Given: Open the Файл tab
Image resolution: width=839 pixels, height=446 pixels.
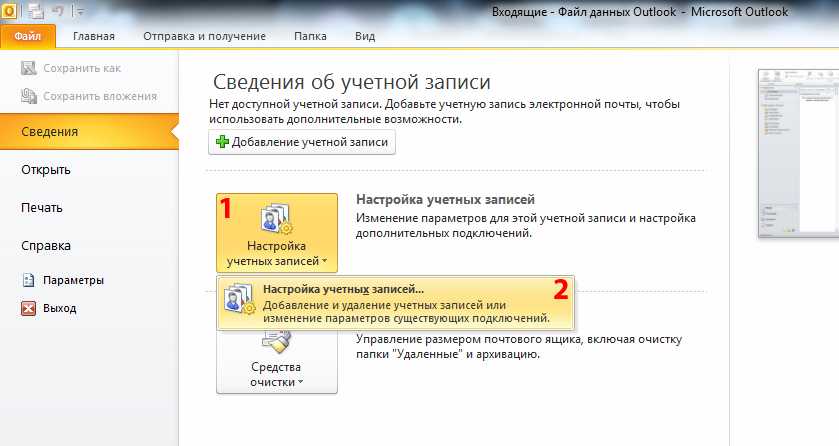Looking at the screenshot, I should (x=28, y=36).
